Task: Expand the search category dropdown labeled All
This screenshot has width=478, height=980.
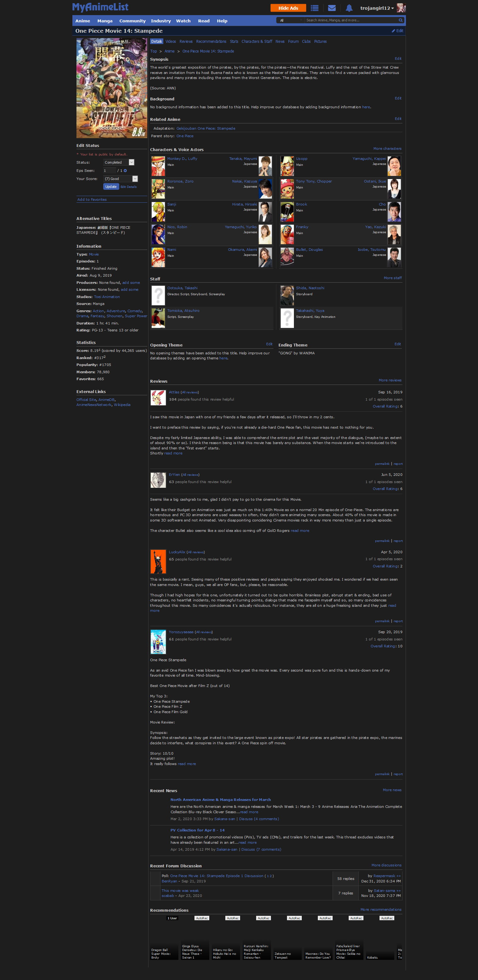Action: [290, 20]
